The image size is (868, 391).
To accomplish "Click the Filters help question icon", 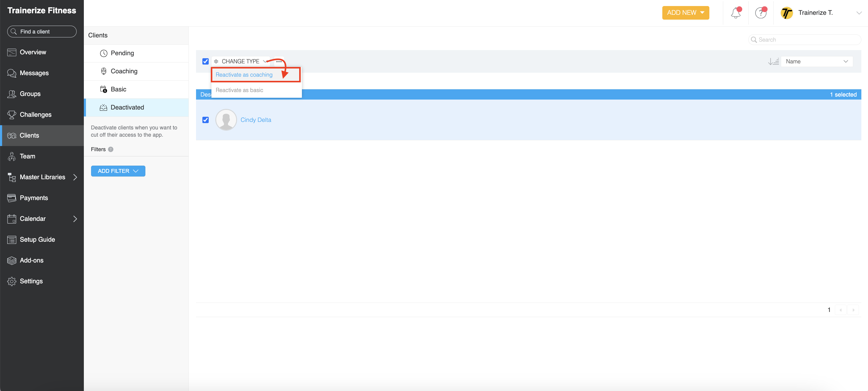I will (x=110, y=149).
